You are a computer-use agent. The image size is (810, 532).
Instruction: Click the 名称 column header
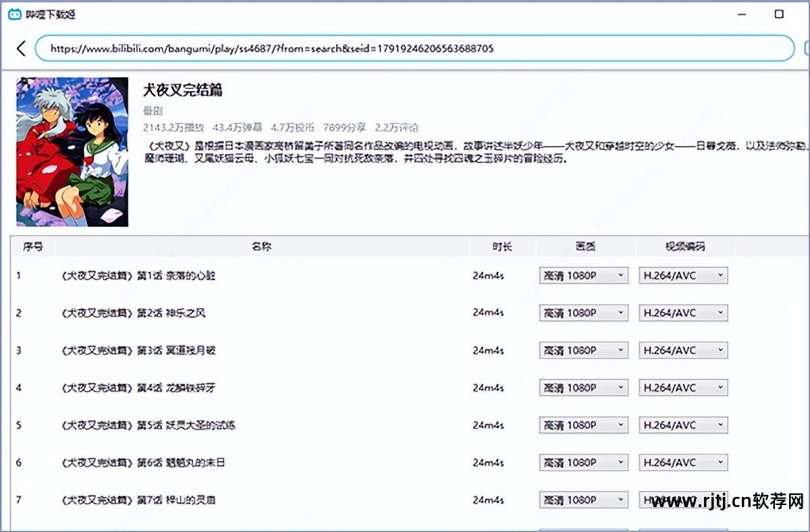pos(261,247)
